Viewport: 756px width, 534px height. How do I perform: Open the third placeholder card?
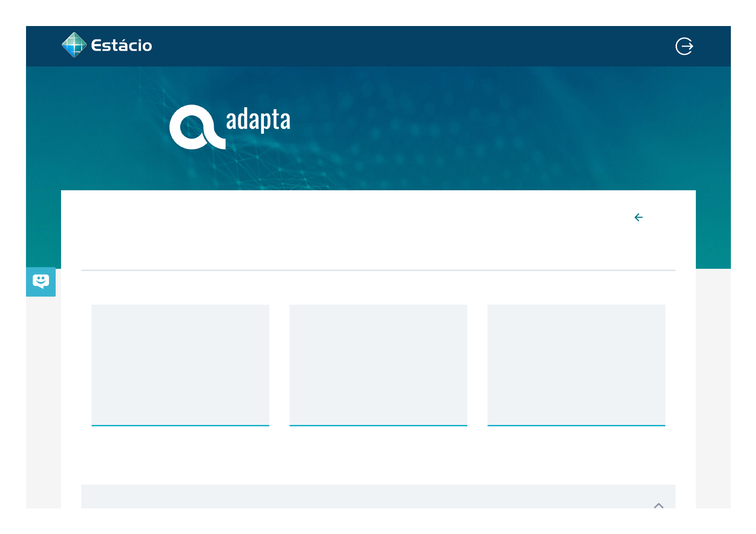pos(576,364)
